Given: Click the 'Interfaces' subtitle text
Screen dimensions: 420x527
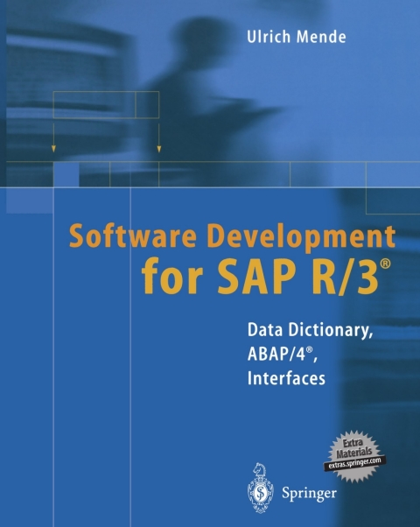Looking at the screenshot, I should (286, 378).
